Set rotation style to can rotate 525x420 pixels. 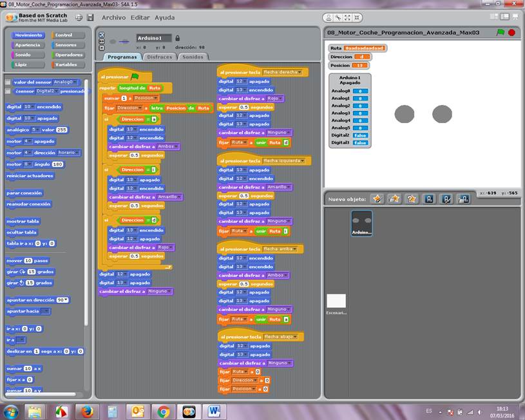(102, 35)
